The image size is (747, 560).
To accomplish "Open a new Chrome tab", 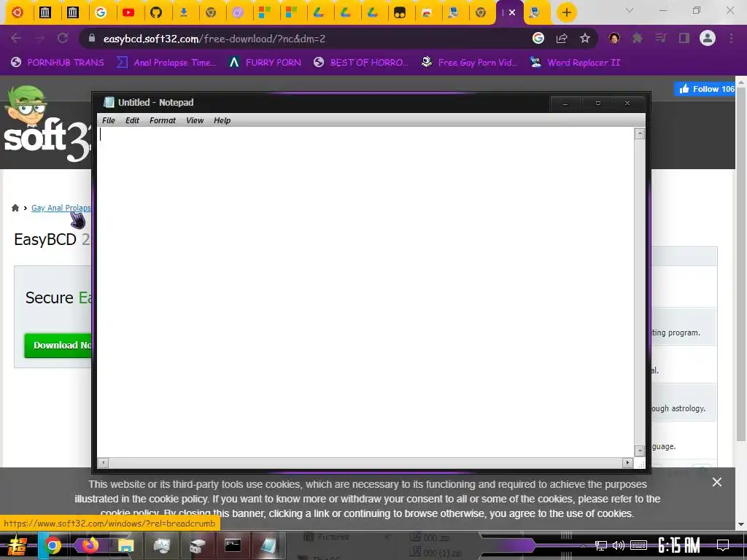I will (566, 12).
